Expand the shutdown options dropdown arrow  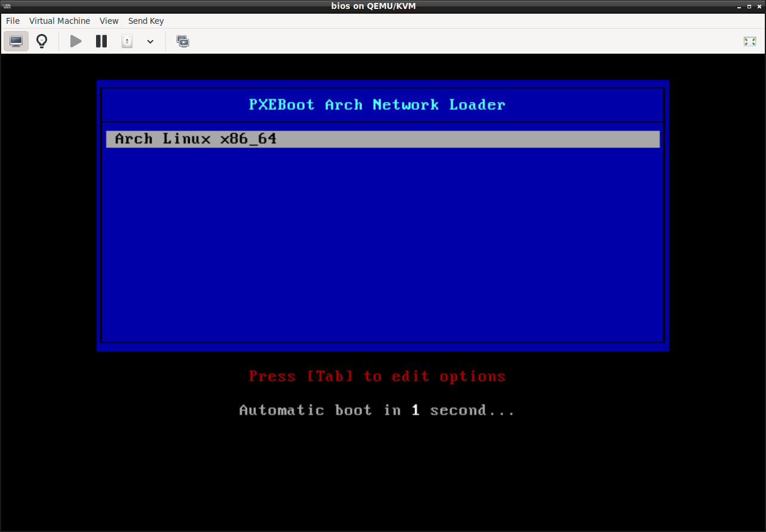[150, 41]
